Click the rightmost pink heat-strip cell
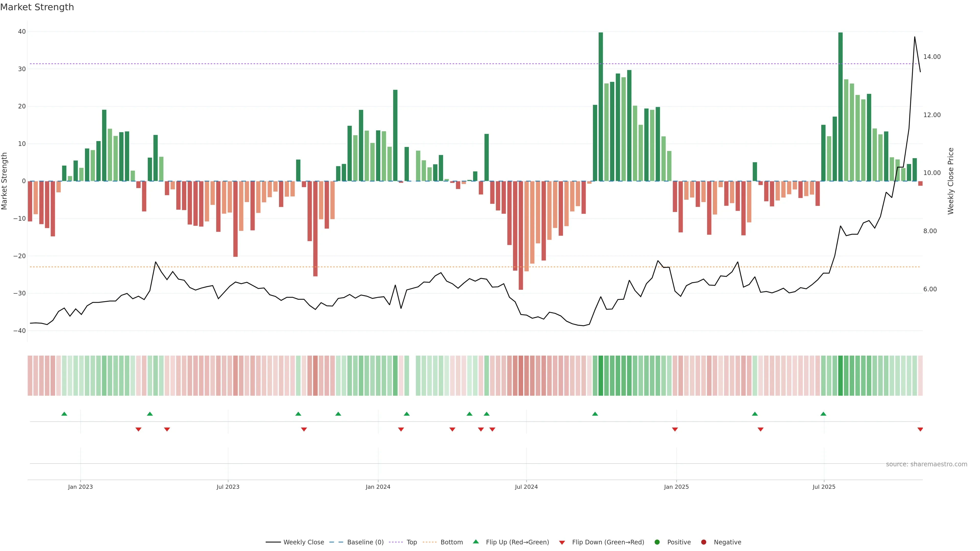The height and width of the screenshot is (551, 980). (x=920, y=375)
